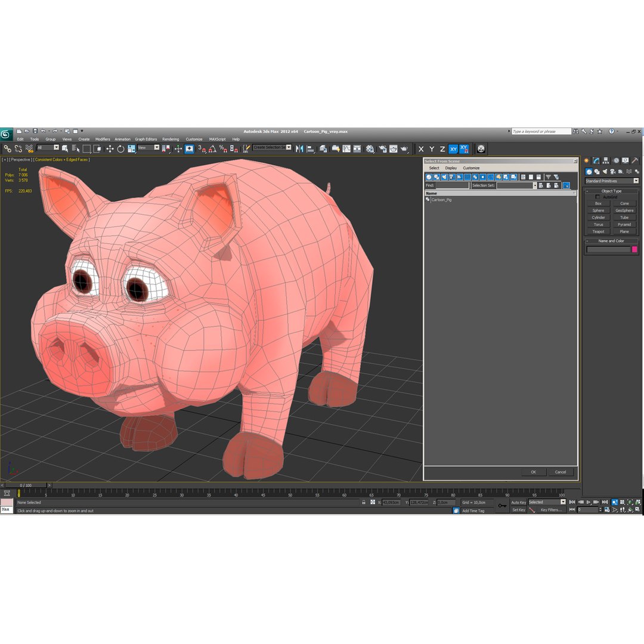Restrict to Z axis
This screenshot has height=644, width=644.
pyautogui.click(x=442, y=149)
